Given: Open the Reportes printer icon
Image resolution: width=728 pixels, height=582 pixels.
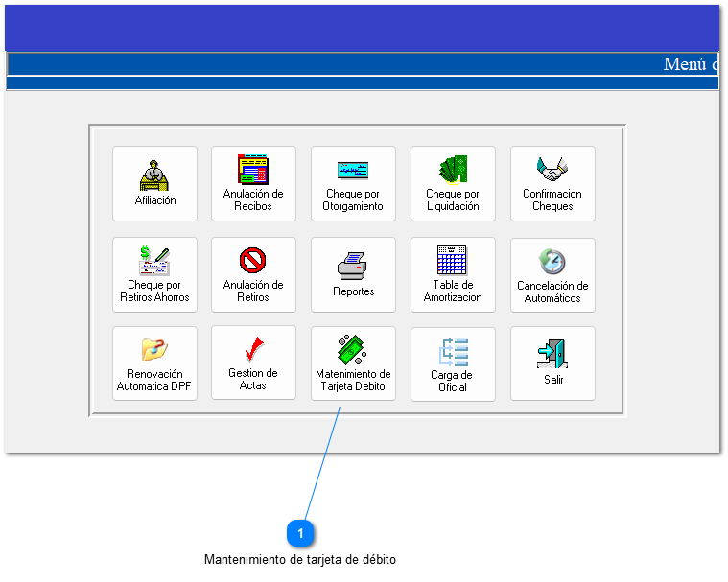Looking at the screenshot, I should pyautogui.click(x=353, y=274).
